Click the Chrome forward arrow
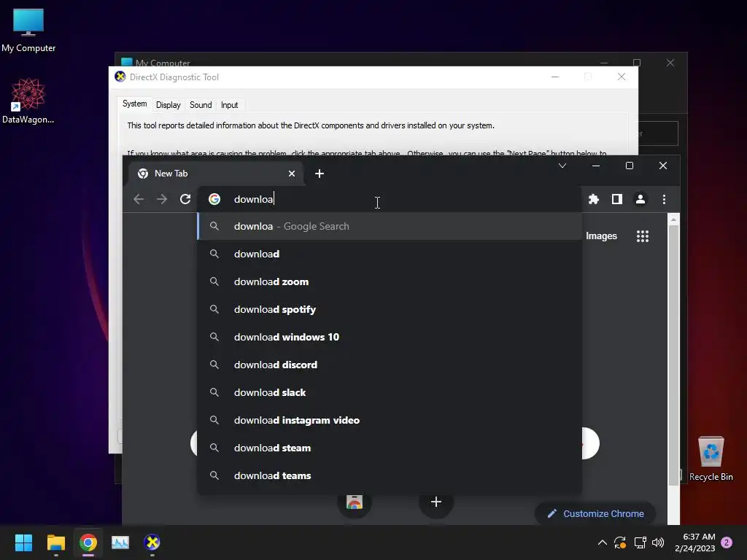747x560 pixels. (162, 199)
